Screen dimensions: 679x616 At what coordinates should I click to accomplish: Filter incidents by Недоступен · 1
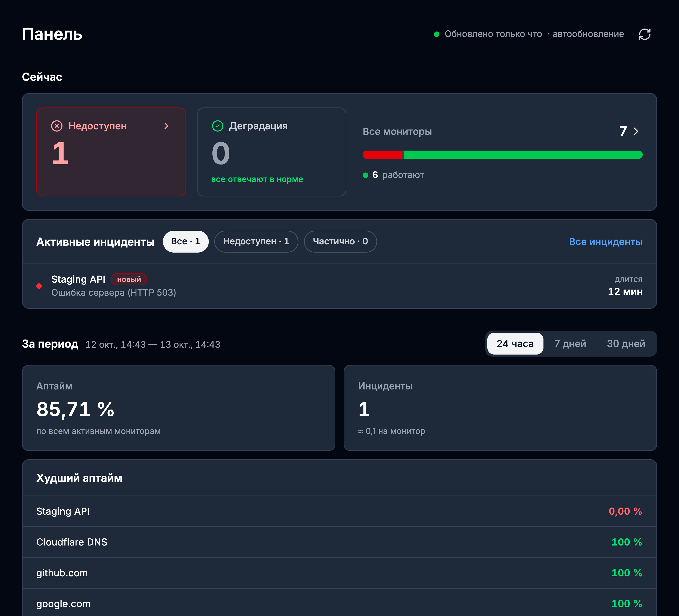(x=256, y=241)
